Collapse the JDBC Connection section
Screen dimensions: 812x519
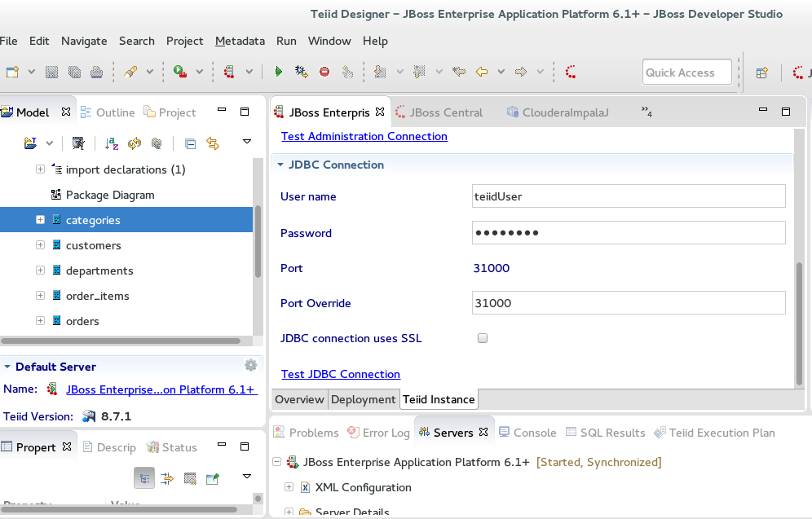(x=280, y=165)
